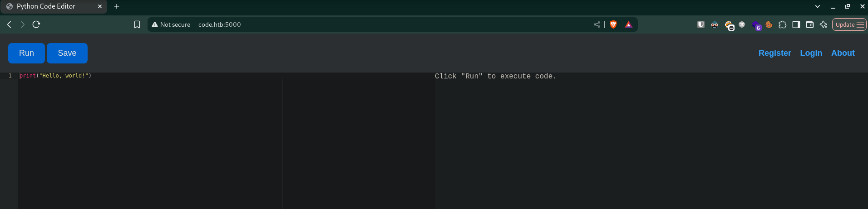The width and height of the screenshot is (868, 209).
Task: Expand the tab search chevron
Action: click(818, 6)
